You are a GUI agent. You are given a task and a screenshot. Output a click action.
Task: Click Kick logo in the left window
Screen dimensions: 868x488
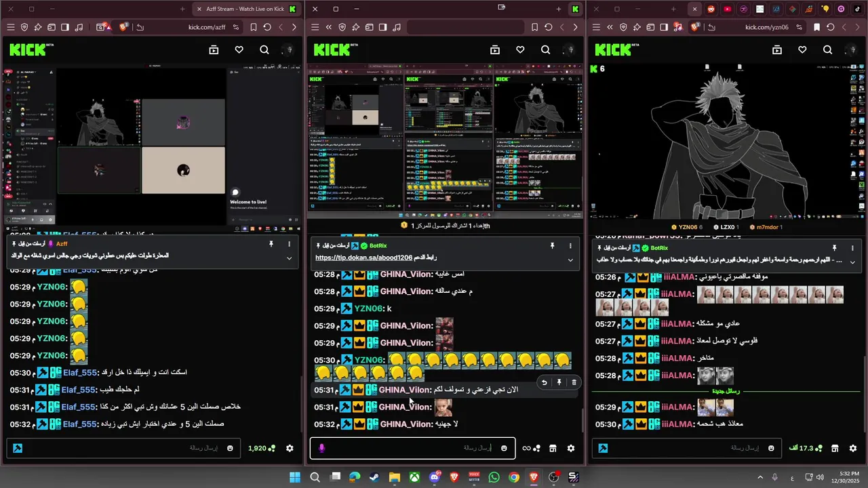click(x=31, y=49)
